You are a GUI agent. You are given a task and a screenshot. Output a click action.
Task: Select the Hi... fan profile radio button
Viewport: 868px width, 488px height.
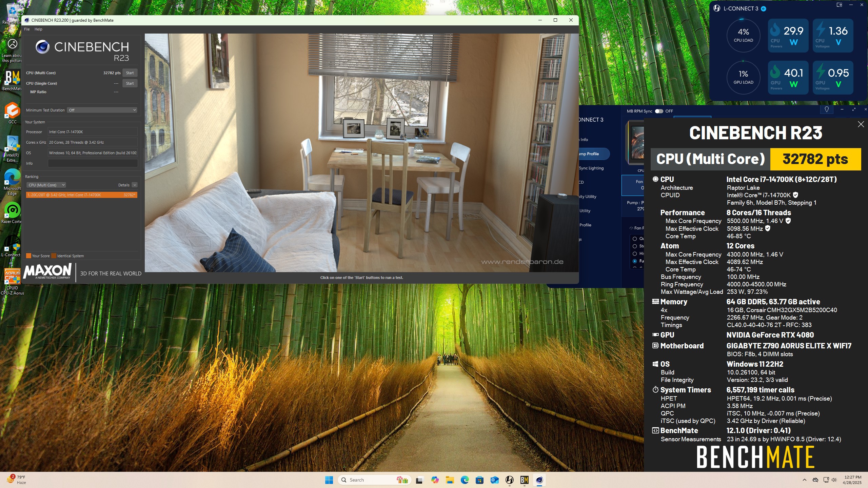pyautogui.click(x=635, y=253)
